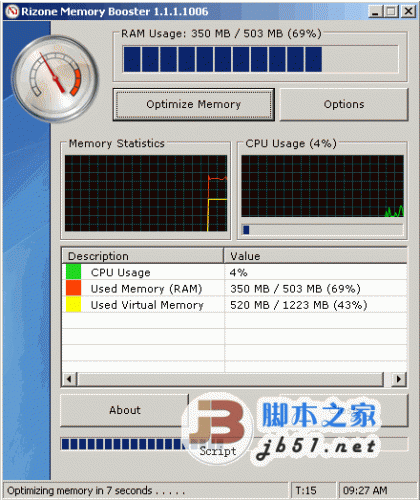Open the Options dialog
The width and height of the screenshot is (420, 500).
point(344,104)
